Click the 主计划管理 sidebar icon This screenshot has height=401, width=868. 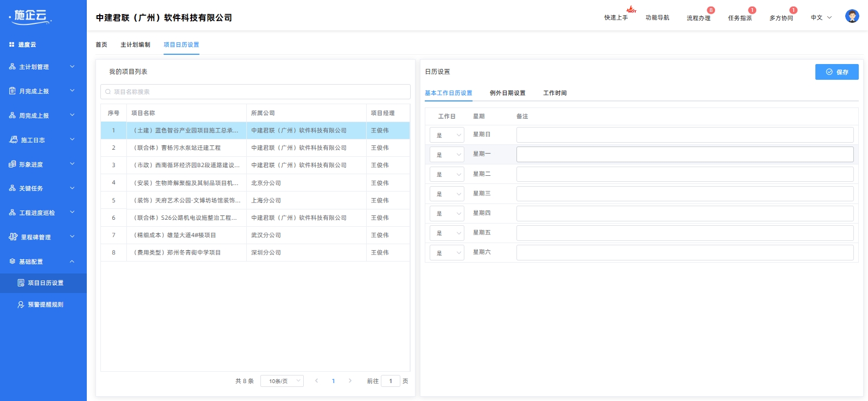(12, 67)
